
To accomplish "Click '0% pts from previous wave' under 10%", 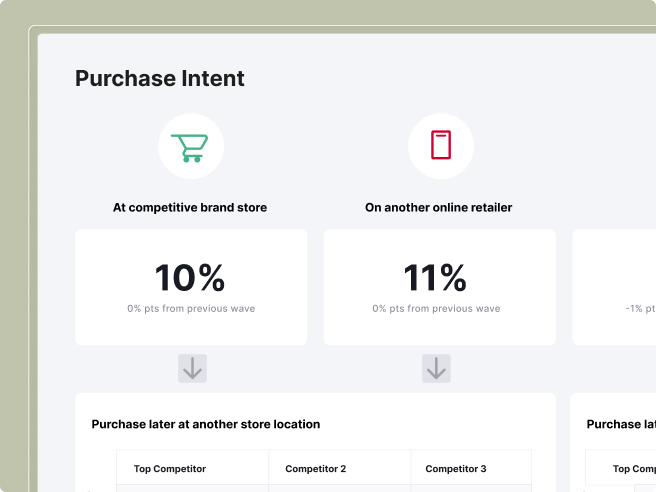I will click(x=190, y=309).
